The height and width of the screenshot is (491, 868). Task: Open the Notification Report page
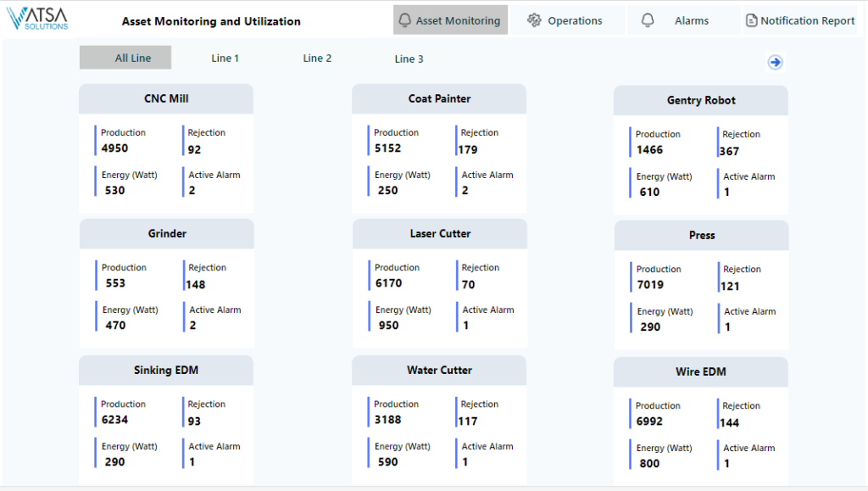coord(807,20)
